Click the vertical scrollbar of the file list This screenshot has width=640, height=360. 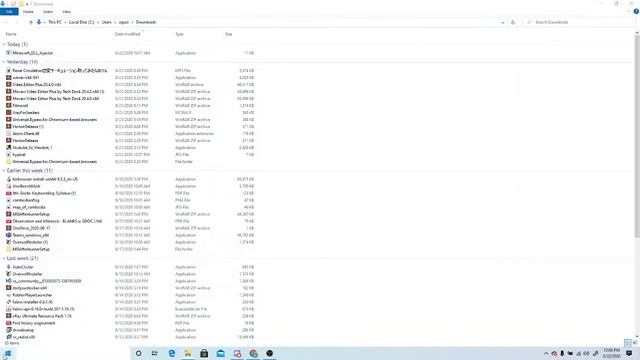pos(637,137)
